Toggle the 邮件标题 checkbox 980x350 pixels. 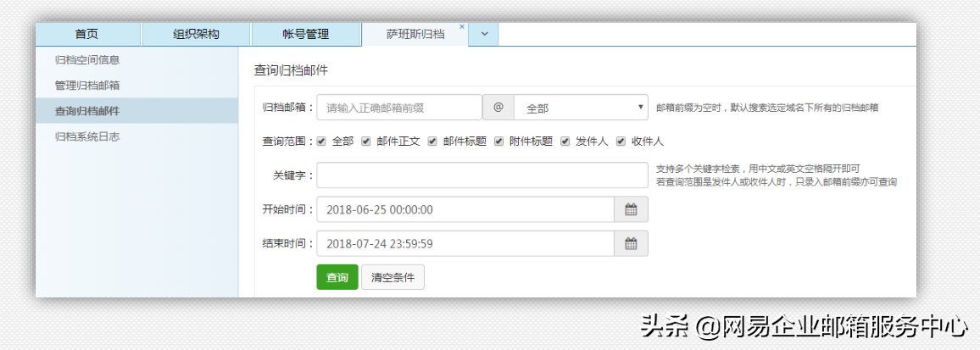(x=432, y=142)
